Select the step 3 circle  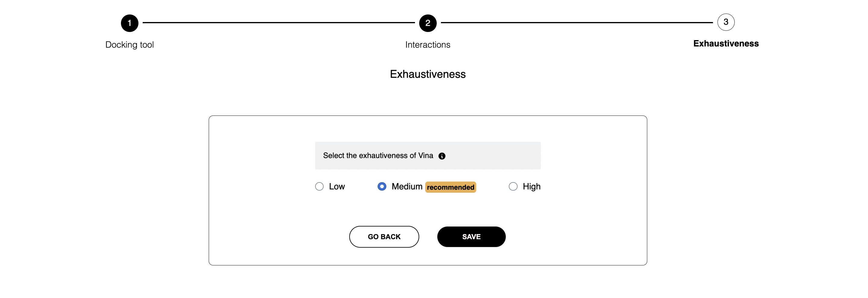point(726,22)
